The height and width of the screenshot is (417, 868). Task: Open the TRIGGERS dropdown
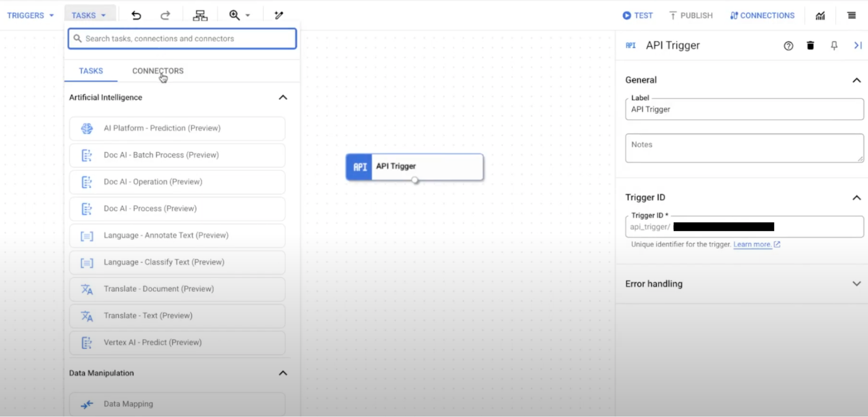tap(30, 15)
